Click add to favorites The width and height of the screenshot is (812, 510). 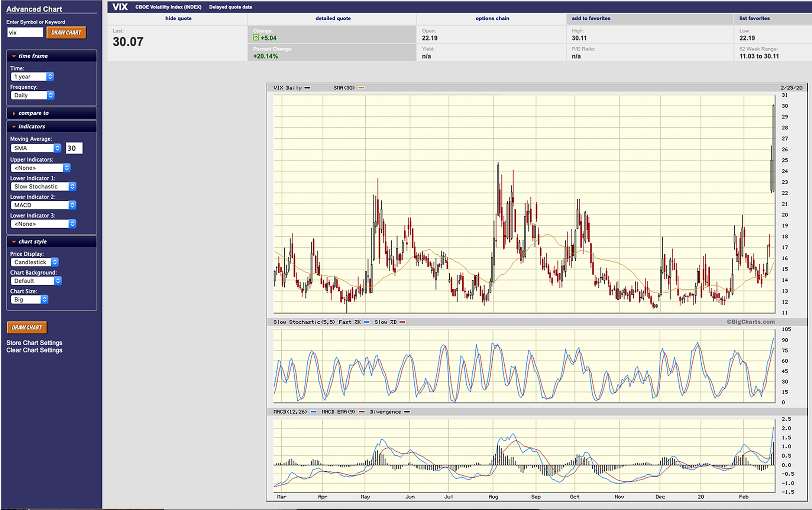(x=591, y=18)
